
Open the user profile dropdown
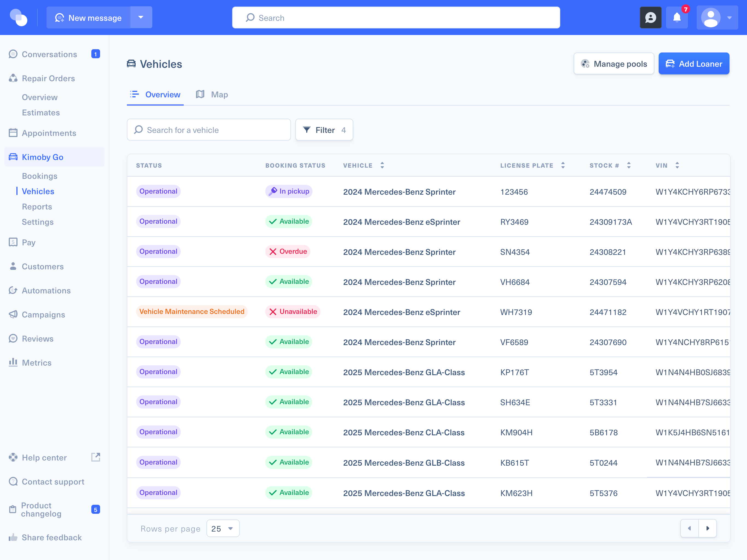(717, 17)
